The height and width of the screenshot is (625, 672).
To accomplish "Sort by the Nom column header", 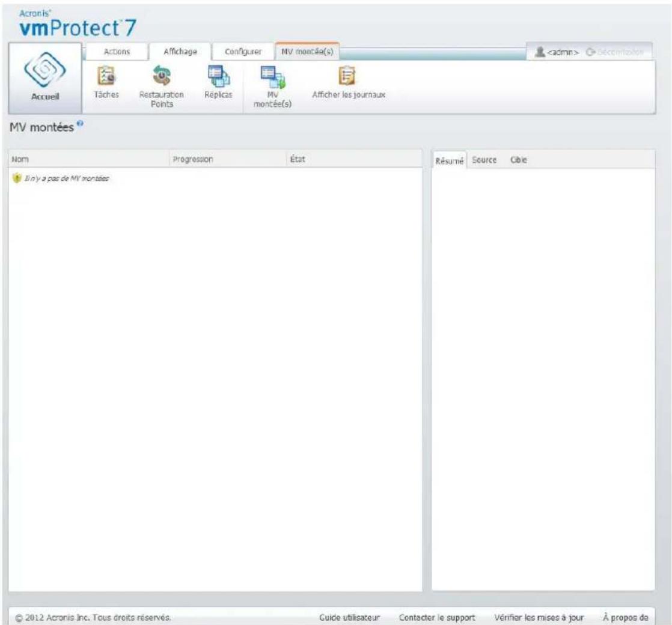I will click(89, 159).
